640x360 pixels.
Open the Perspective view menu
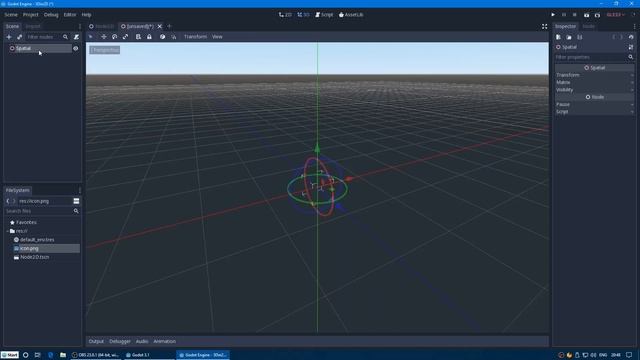click(105, 50)
